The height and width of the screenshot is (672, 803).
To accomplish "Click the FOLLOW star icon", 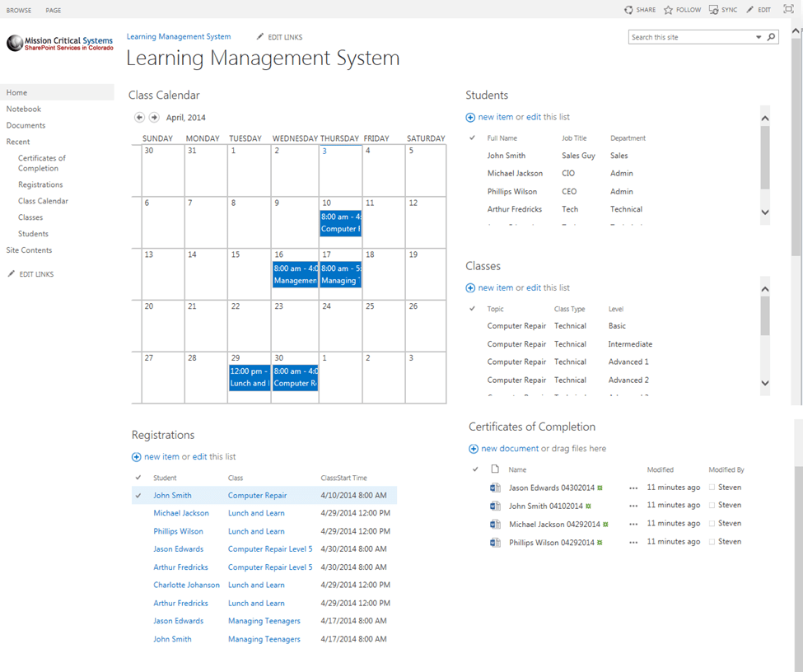I will click(x=667, y=9).
